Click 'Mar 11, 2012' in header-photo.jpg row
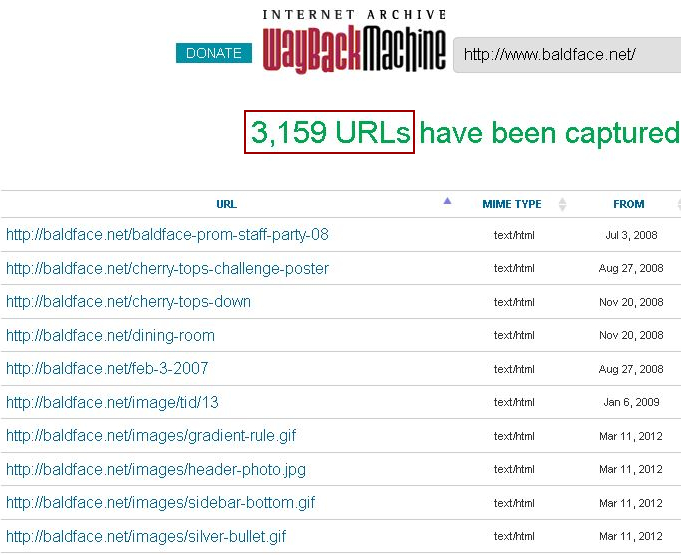The height and width of the screenshot is (555, 681). pos(631,469)
